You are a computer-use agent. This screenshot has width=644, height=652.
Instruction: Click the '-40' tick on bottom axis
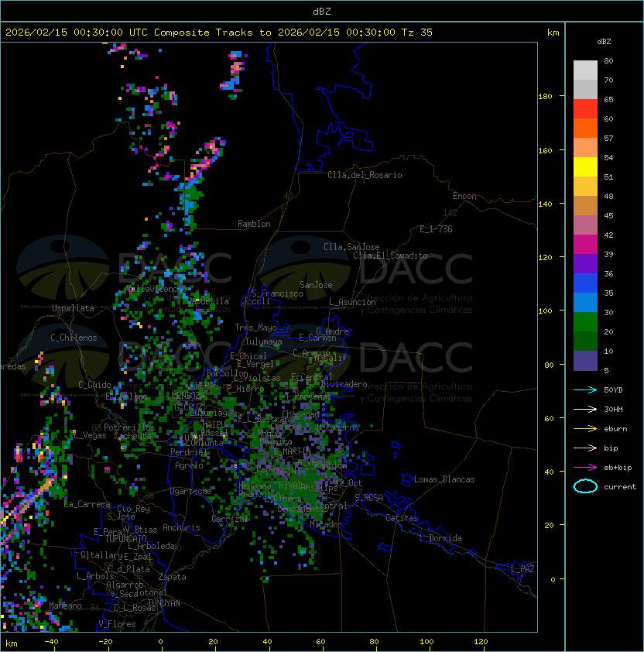pyautogui.click(x=51, y=642)
